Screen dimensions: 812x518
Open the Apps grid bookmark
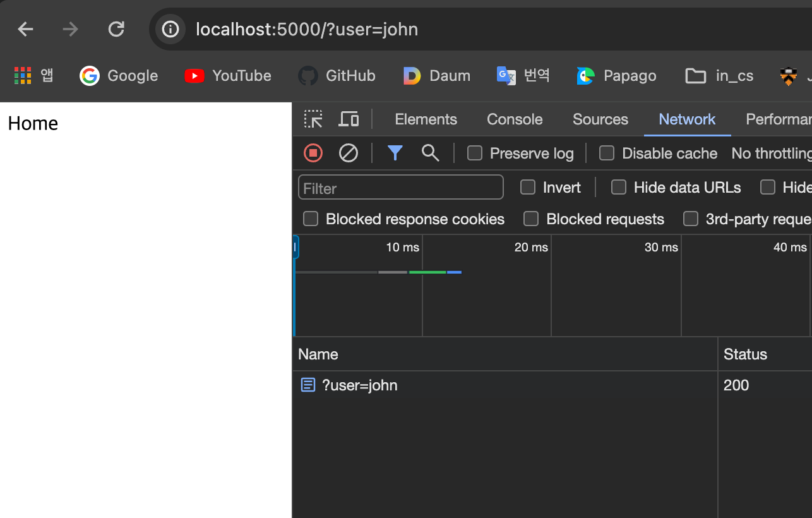[34, 76]
